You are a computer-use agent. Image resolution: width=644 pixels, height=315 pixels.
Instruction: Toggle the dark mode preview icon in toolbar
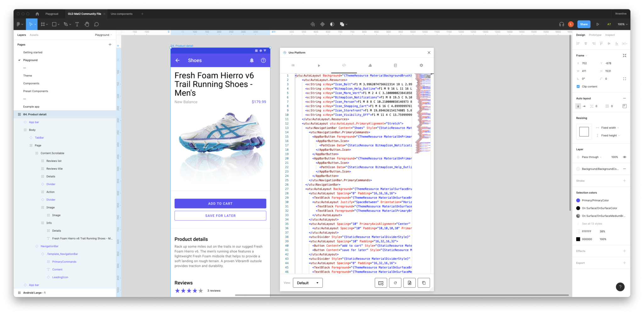point(332,24)
